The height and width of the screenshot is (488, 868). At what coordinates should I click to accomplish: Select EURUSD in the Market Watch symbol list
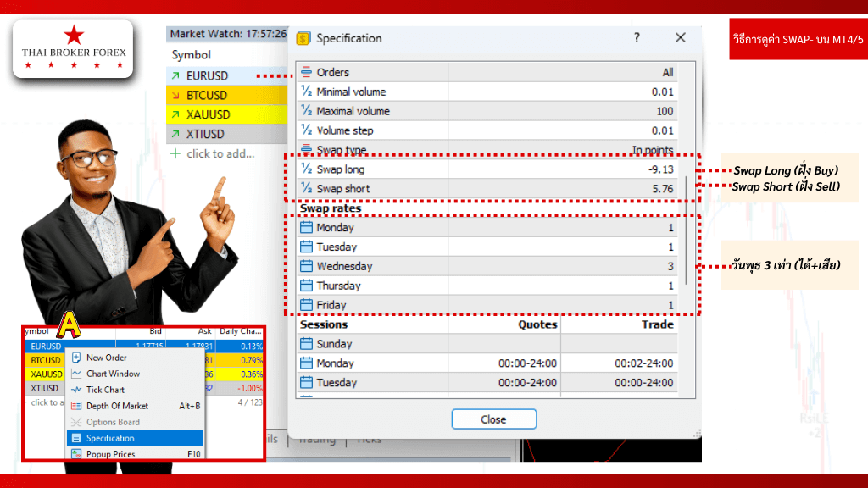click(x=227, y=75)
